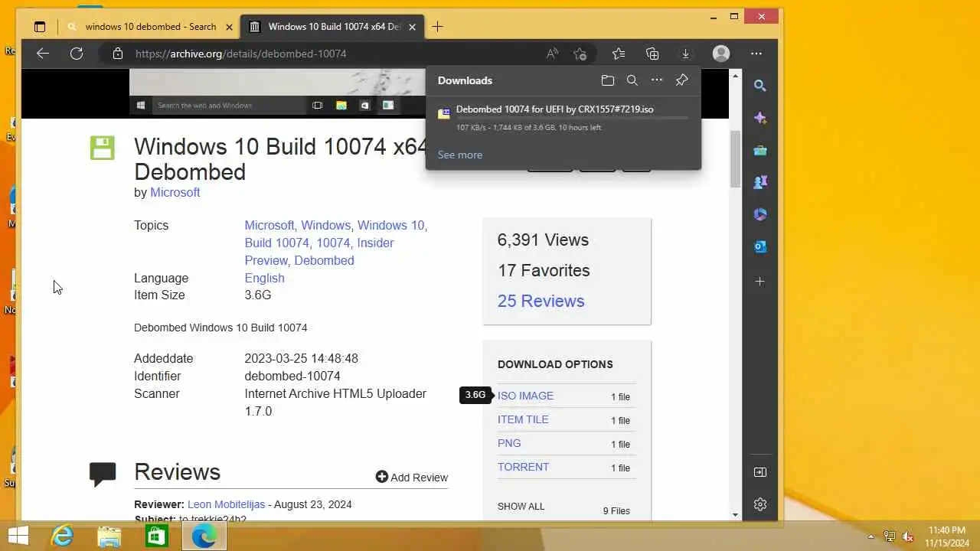The width and height of the screenshot is (980, 551).
Task: Select the PNG download option
Action: [x=509, y=443]
